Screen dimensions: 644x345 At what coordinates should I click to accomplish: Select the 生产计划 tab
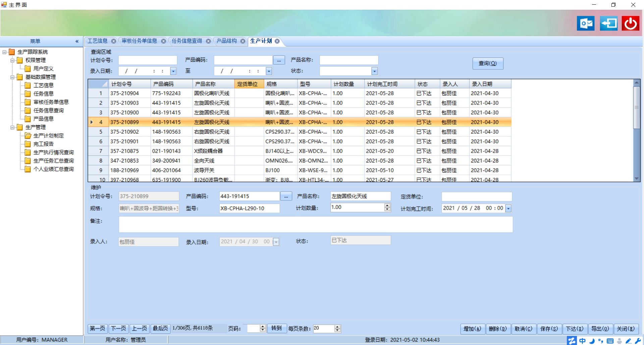coord(261,41)
